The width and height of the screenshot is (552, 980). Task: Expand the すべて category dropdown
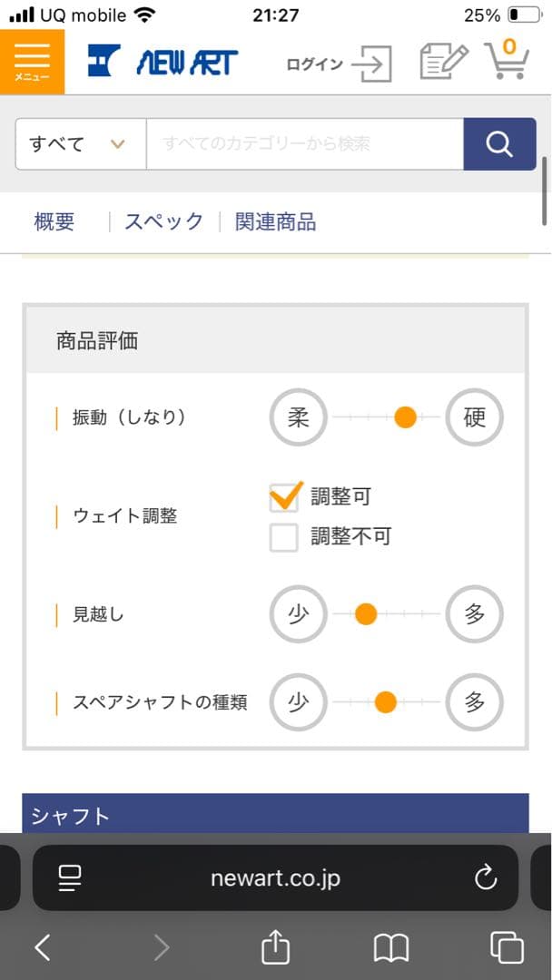coord(80,144)
